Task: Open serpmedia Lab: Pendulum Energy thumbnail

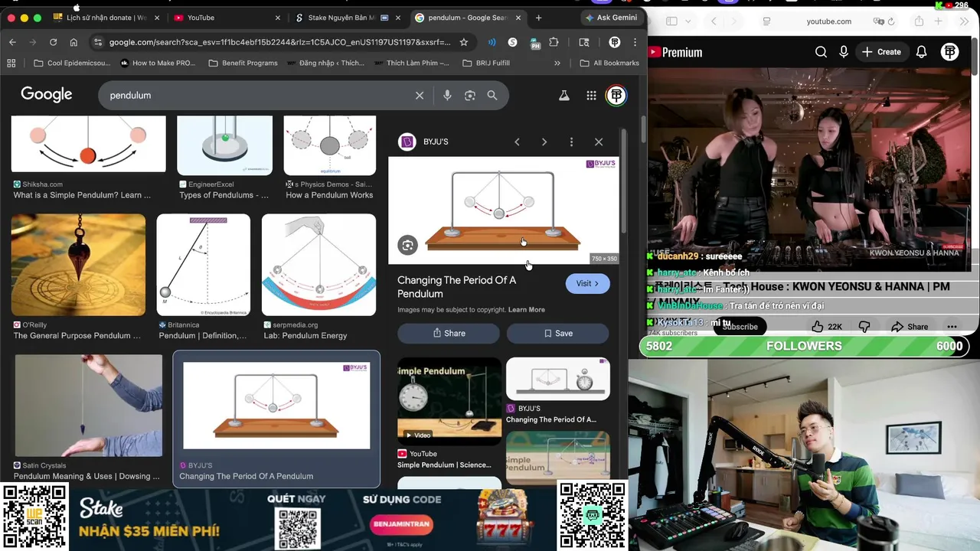Action: click(x=318, y=265)
